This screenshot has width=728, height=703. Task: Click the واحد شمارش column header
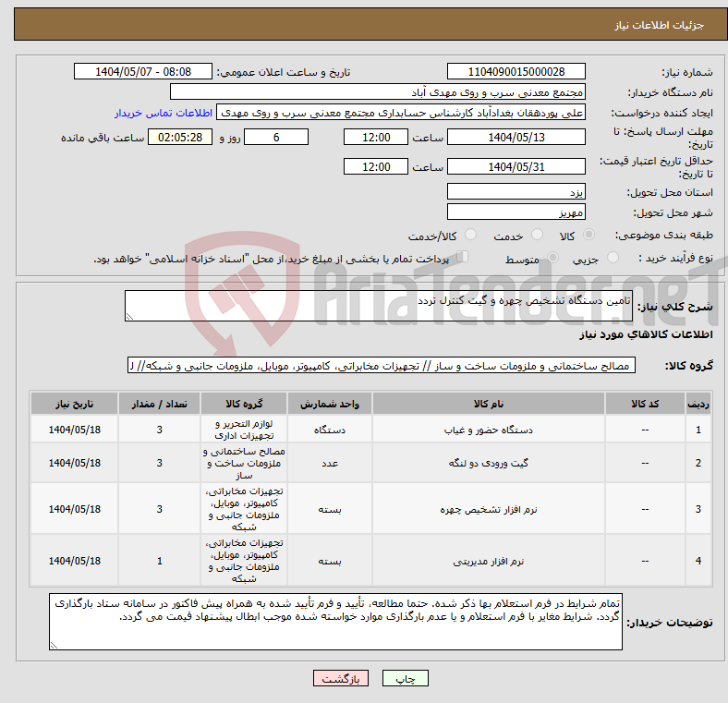click(x=330, y=404)
